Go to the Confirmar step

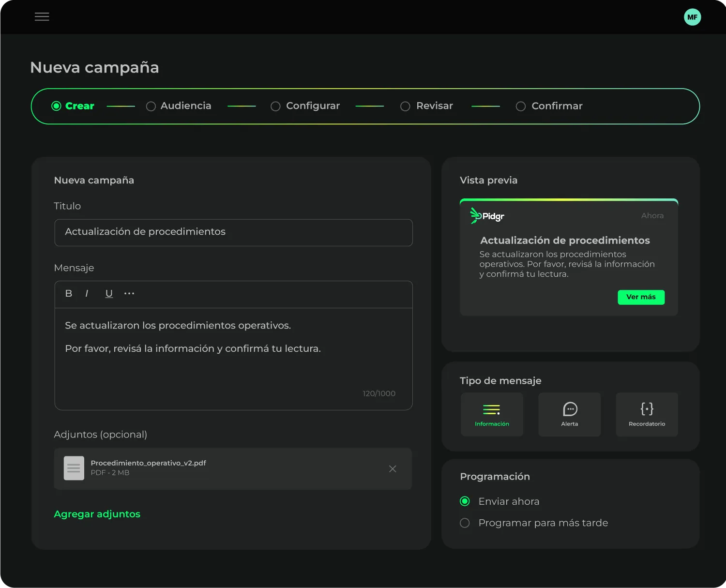point(549,106)
